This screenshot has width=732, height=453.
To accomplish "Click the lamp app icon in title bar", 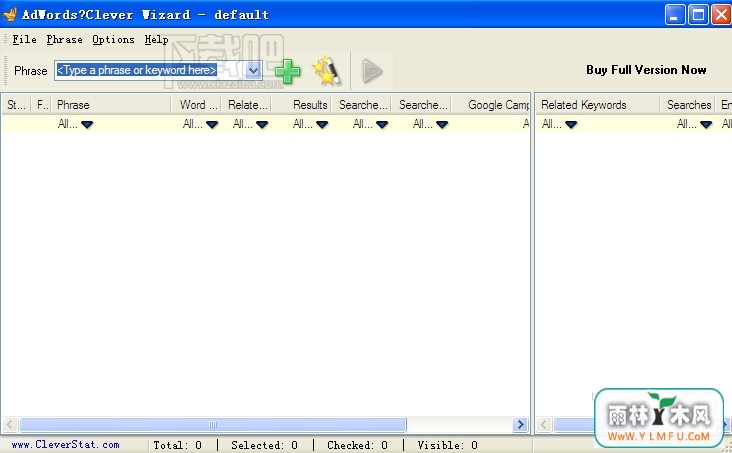I will point(10,14).
